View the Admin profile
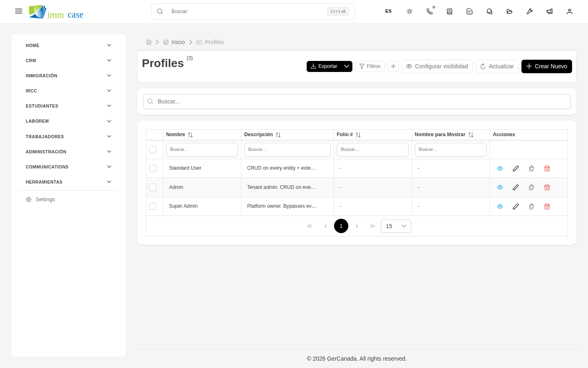The height and width of the screenshot is (368, 588). pos(500,187)
